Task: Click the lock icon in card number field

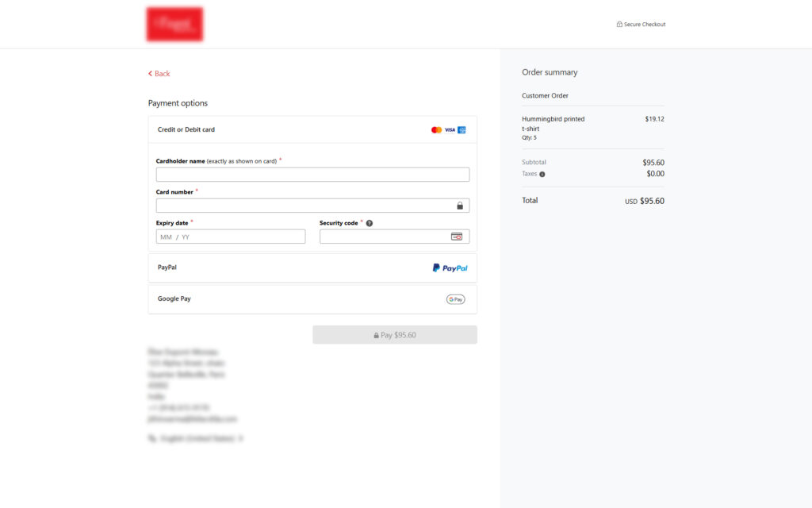Action: tap(461, 205)
